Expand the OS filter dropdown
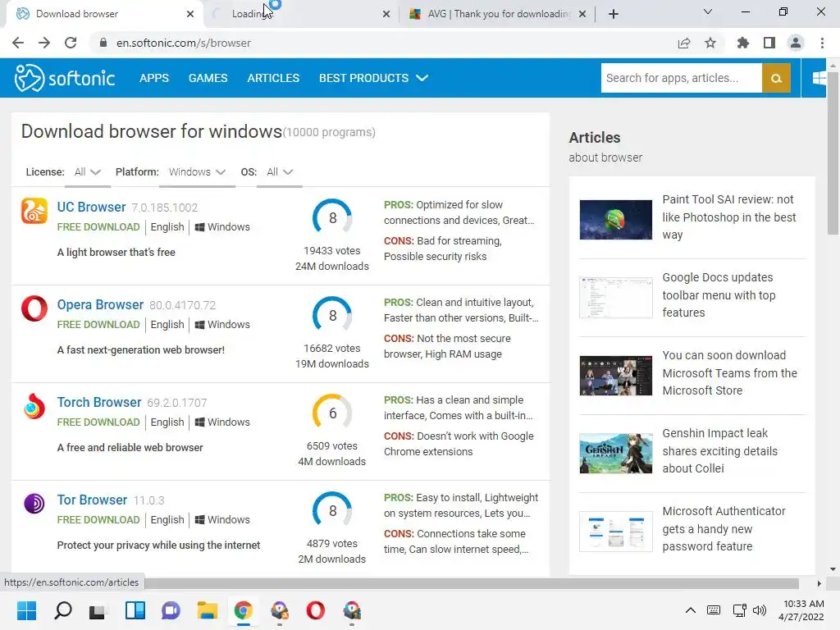840x630 pixels. tap(280, 172)
